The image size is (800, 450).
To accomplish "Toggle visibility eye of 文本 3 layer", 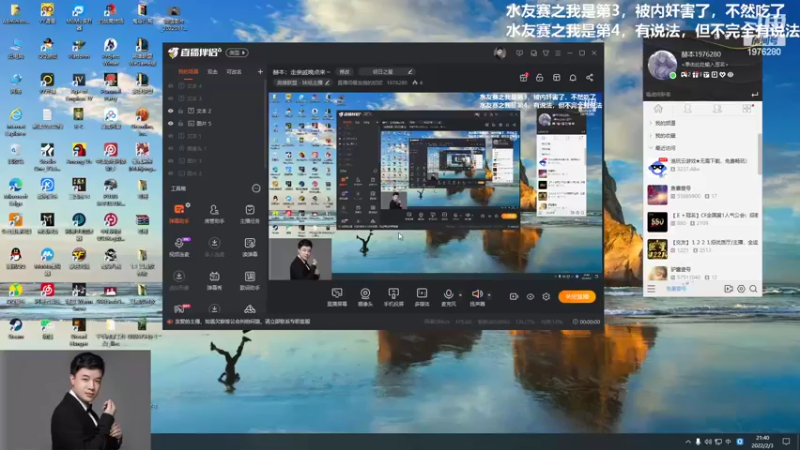I will click(171, 98).
